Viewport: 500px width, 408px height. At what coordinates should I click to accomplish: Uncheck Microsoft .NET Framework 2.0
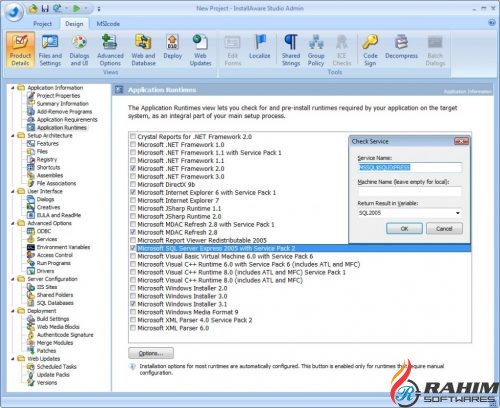(x=133, y=168)
